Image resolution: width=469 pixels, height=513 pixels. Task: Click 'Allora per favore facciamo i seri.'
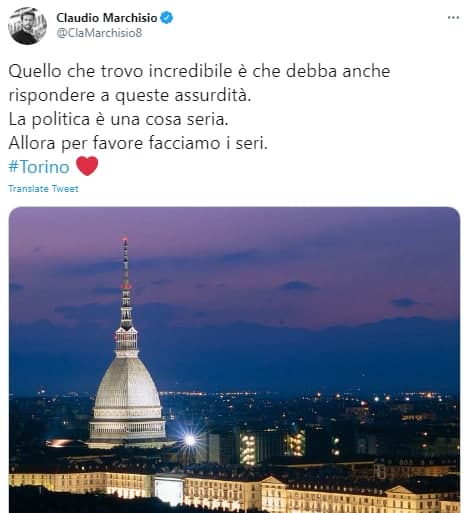pos(138,143)
